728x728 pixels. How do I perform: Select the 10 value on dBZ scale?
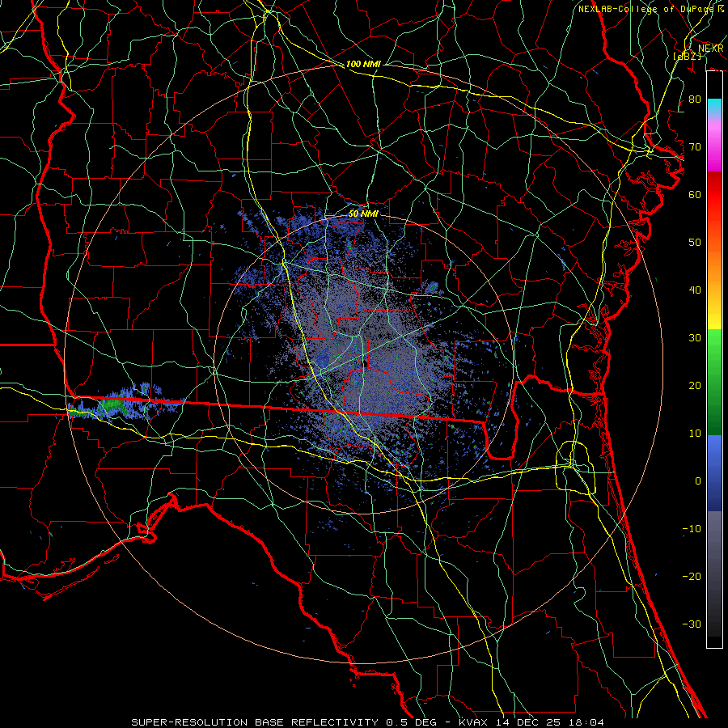tap(695, 434)
